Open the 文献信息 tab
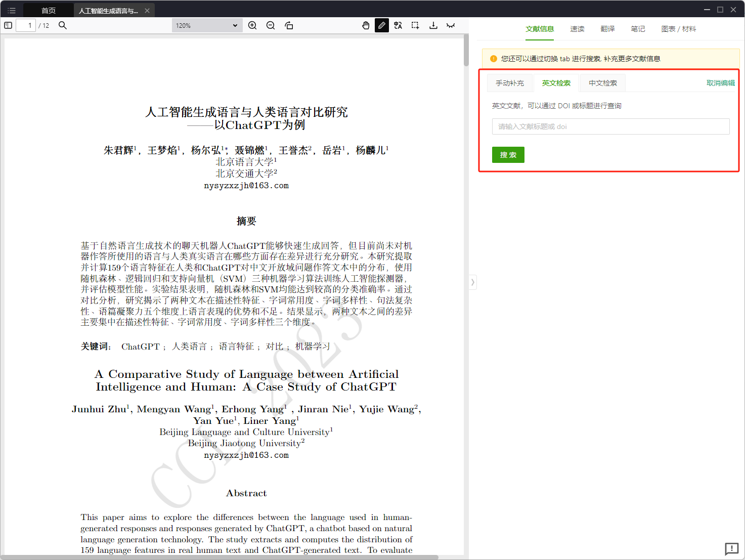745x560 pixels. pos(540,29)
